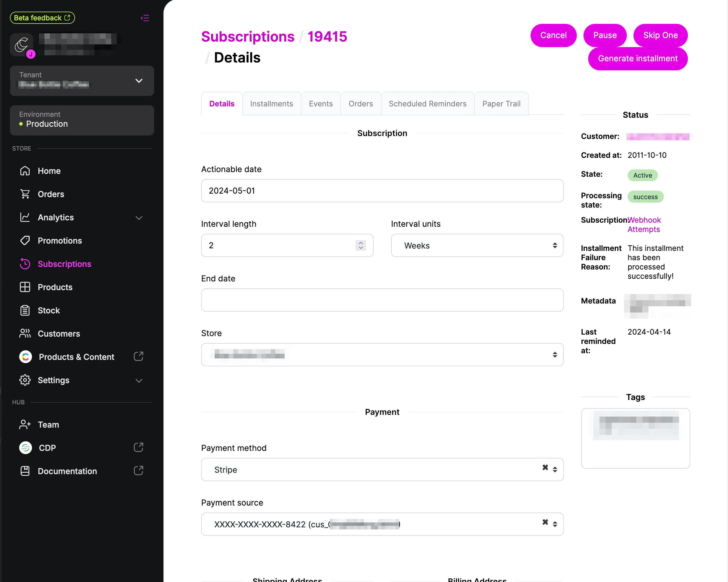Click the Cancel subscription button
The width and height of the screenshot is (728, 582).
(554, 35)
